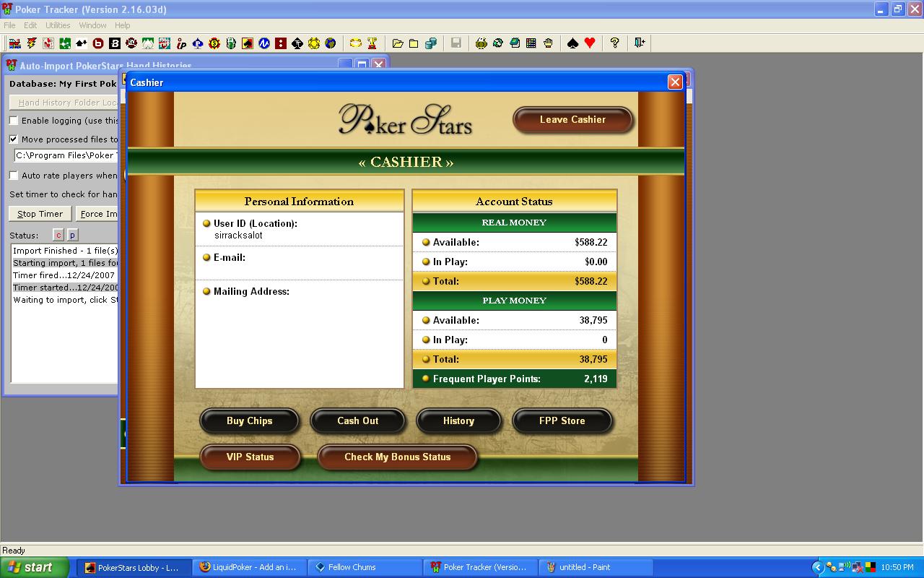
Task: Click the $588.22 Available real money value
Action: (591, 242)
